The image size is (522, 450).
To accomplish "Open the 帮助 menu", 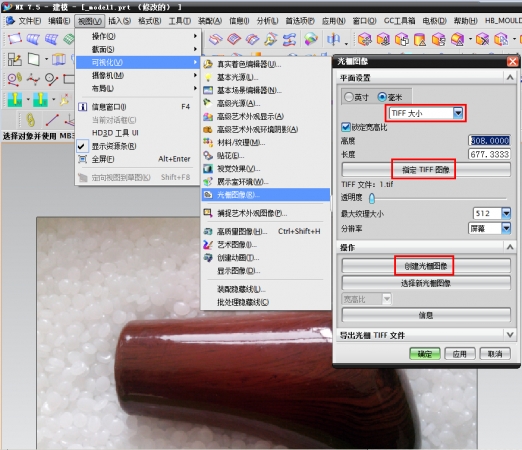I will 465,21.
